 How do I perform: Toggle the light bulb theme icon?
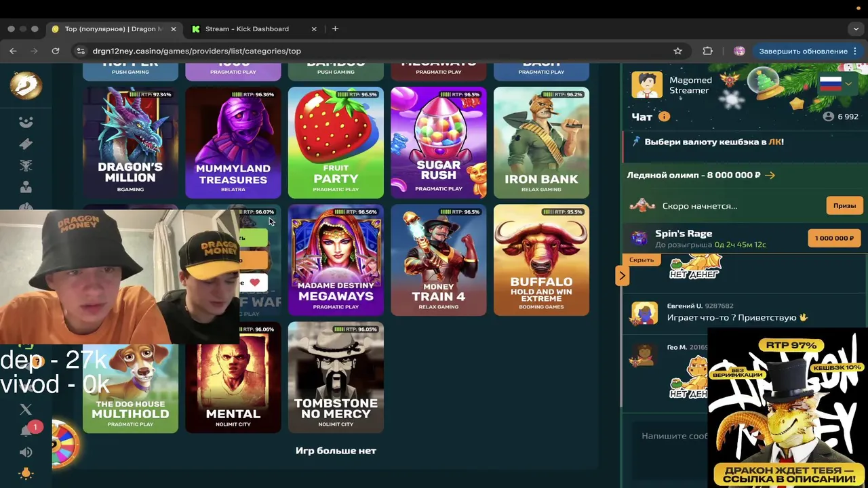click(26, 474)
